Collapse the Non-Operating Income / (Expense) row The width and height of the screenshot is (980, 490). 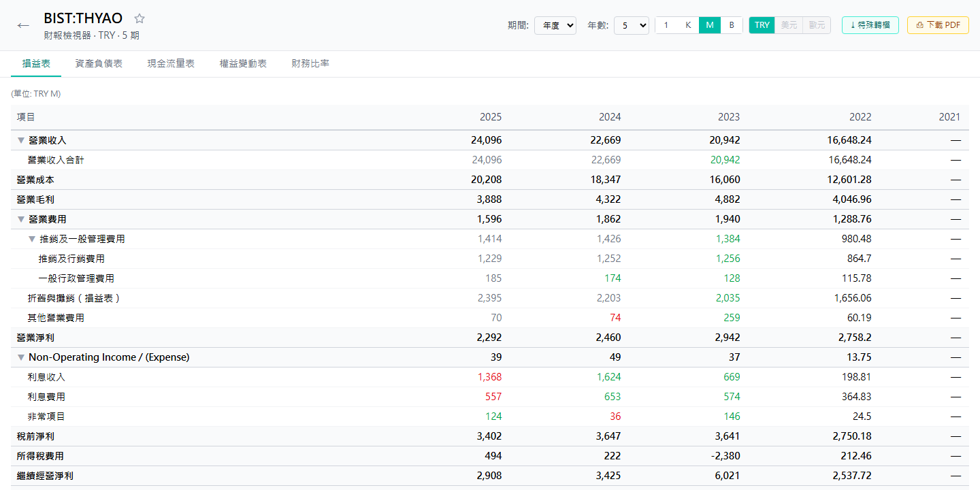pyautogui.click(x=21, y=357)
